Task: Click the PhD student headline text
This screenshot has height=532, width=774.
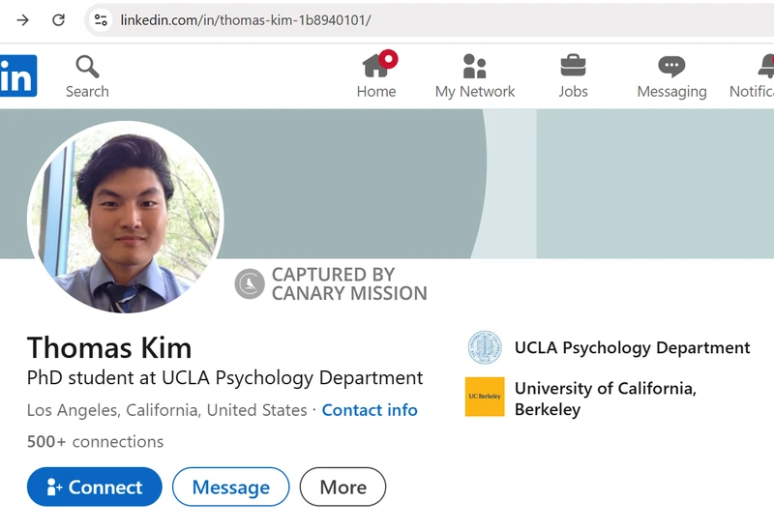Action: point(225,378)
